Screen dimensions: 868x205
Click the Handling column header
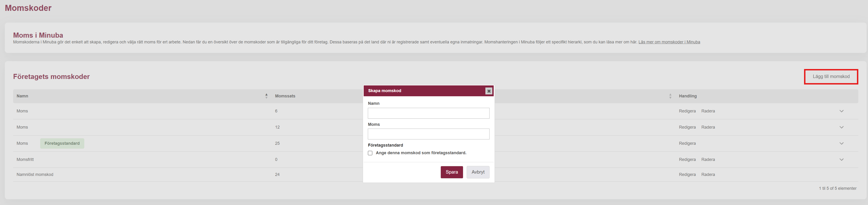click(x=688, y=96)
